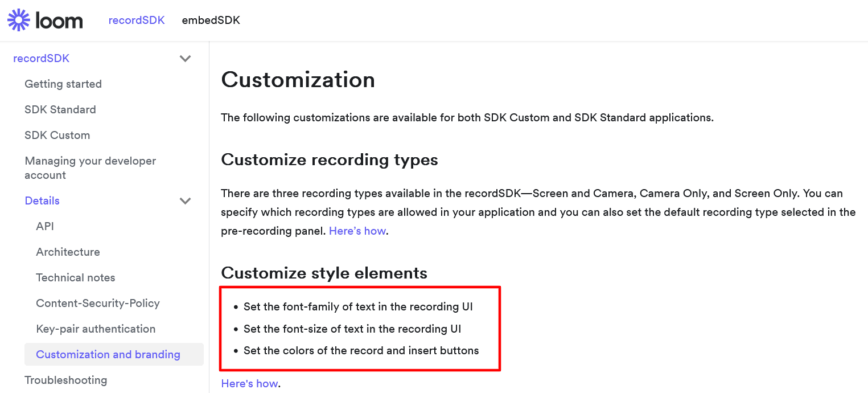The image size is (868, 393).
Task: Open the API documentation page
Action: click(x=45, y=227)
